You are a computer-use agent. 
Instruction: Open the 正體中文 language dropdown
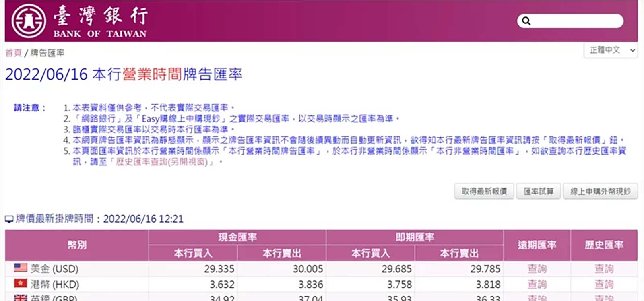pos(611,50)
